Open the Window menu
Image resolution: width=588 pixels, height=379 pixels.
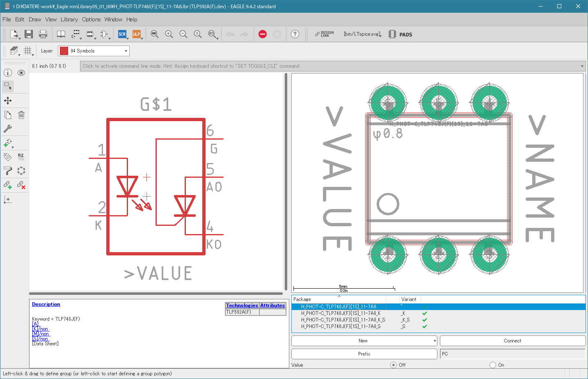113,19
